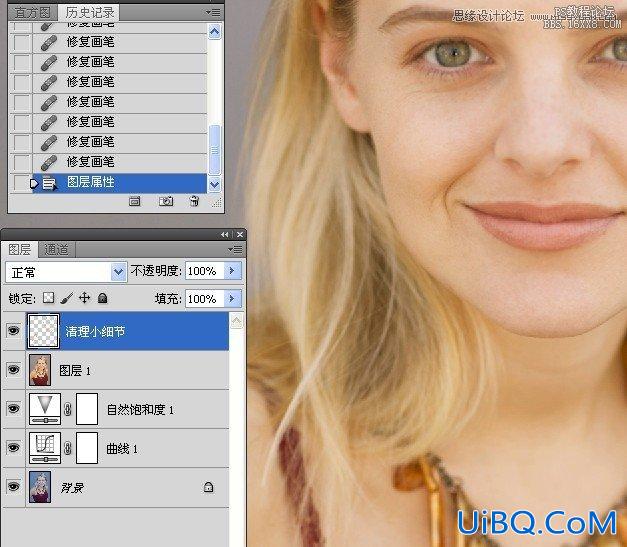Select the 背景 layer name
The height and width of the screenshot is (547, 627).
pos(72,488)
